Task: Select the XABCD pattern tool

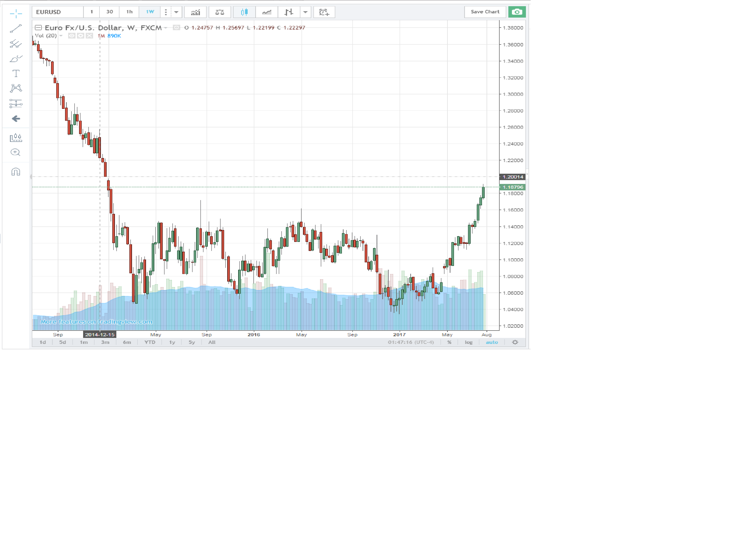Action: pyautogui.click(x=16, y=88)
